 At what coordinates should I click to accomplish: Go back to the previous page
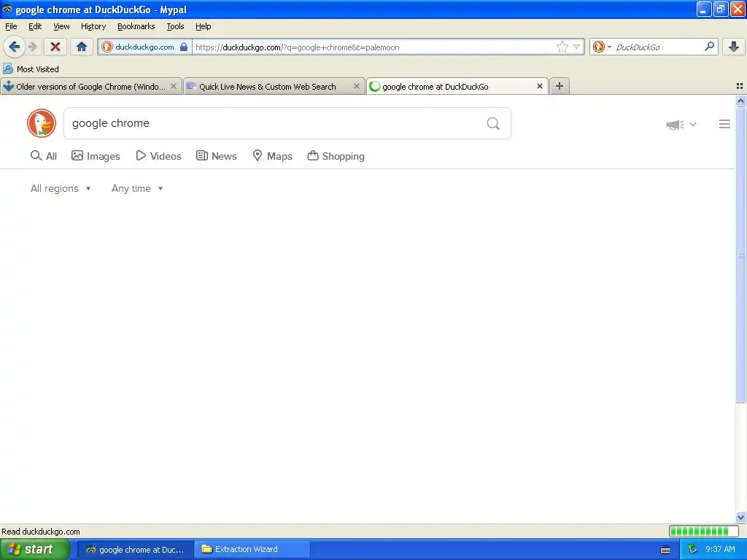coord(14,47)
